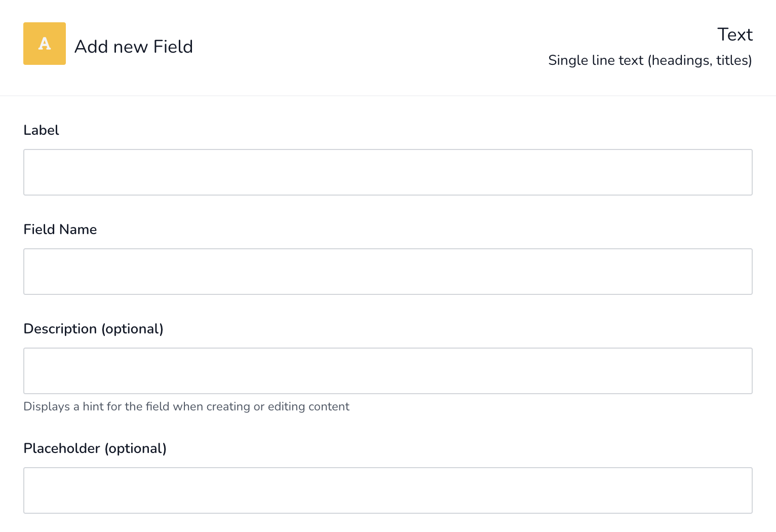Click "(optional)" next to the Placeholder caption
Viewport: 776px width, 532px height.
[135, 448]
